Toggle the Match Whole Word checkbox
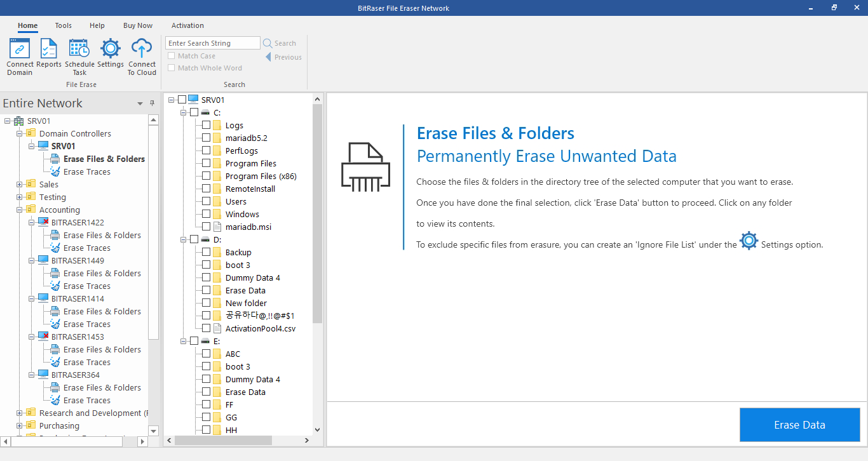Screen dimensions: 868x461 171,68
